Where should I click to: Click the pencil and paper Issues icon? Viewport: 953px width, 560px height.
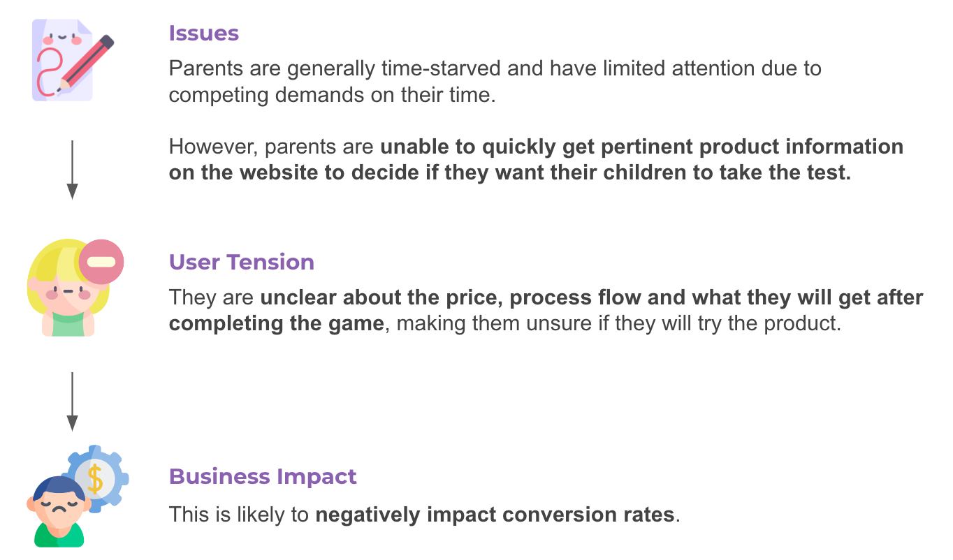(x=71, y=60)
